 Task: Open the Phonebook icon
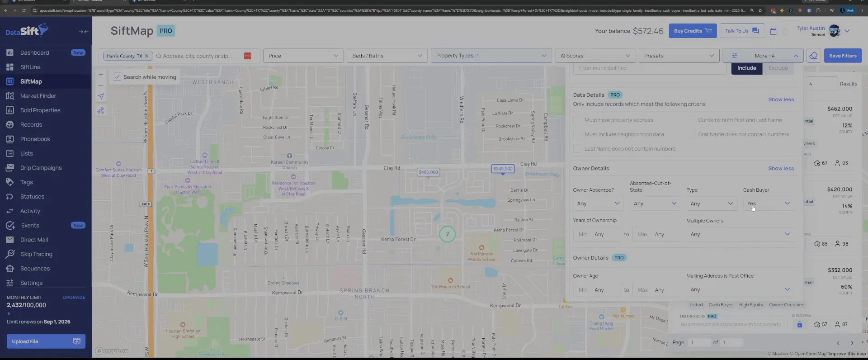coord(10,139)
